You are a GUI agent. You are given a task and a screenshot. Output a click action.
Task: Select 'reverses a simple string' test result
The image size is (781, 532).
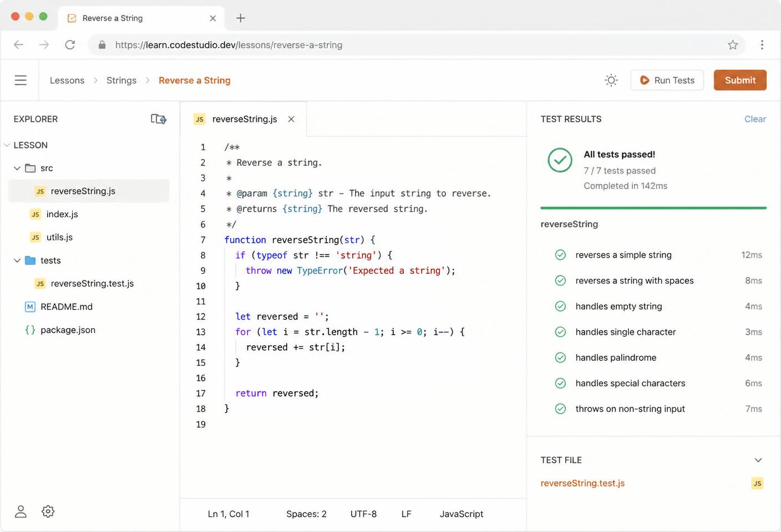658,255
